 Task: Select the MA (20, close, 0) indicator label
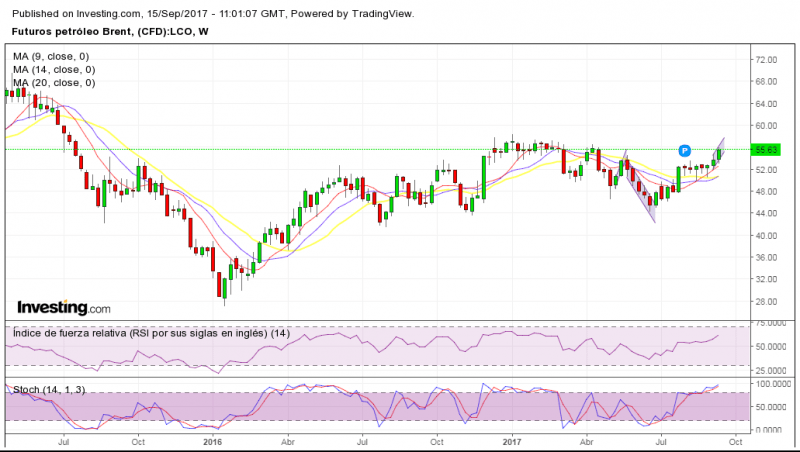coord(54,83)
